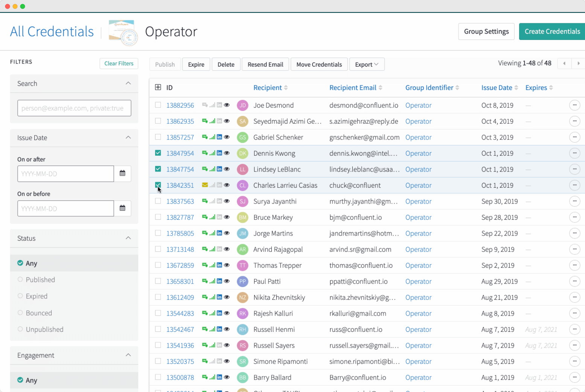This screenshot has height=392, width=585.
Task: Click the LinkedIn icon in Thomas Trepper's row
Action: [219, 265]
